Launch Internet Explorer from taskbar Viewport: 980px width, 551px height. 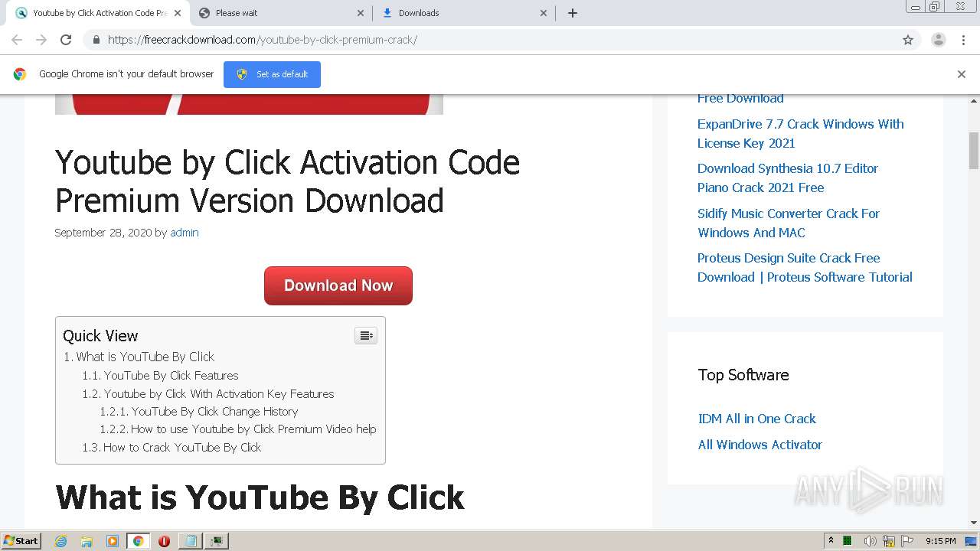point(61,541)
